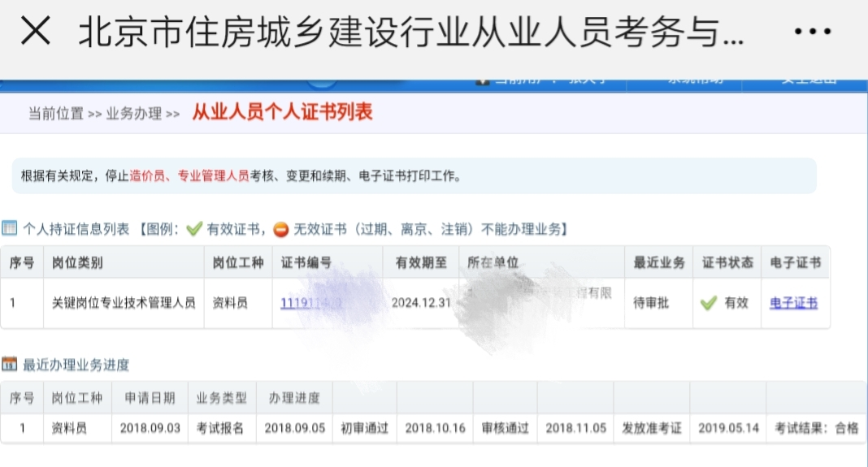Click the 有效期至 column header

421,262
